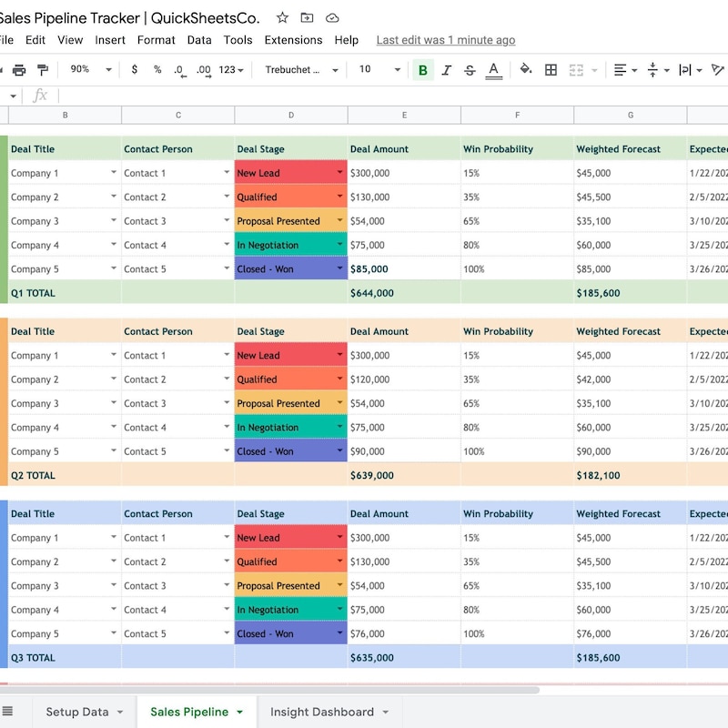Open the borders tool

click(551, 69)
